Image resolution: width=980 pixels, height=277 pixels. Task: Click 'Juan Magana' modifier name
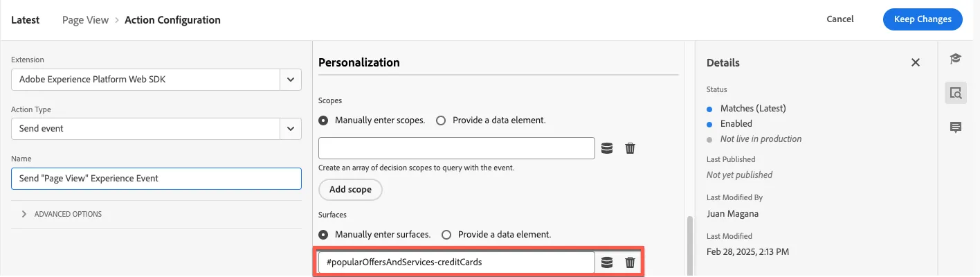(734, 213)
